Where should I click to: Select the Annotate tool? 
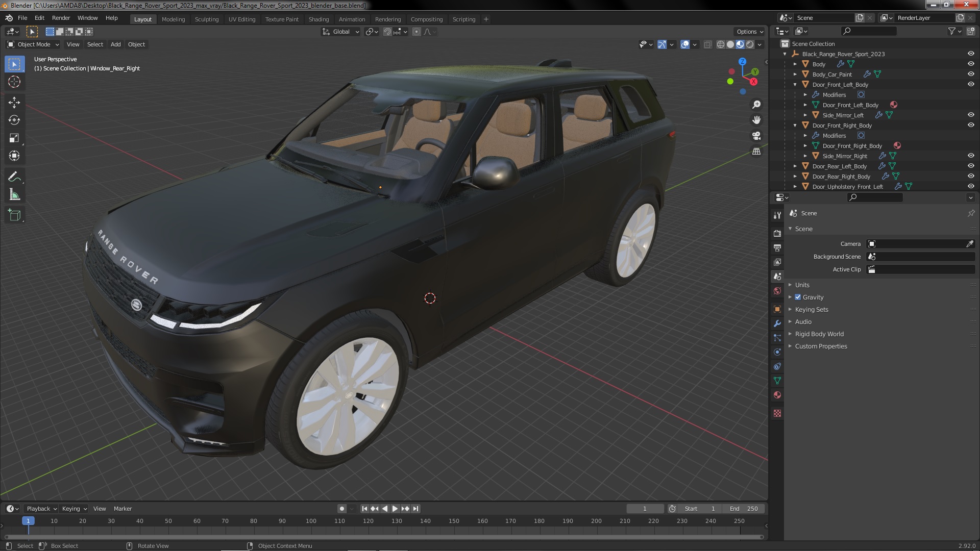[x=14, y=177]
